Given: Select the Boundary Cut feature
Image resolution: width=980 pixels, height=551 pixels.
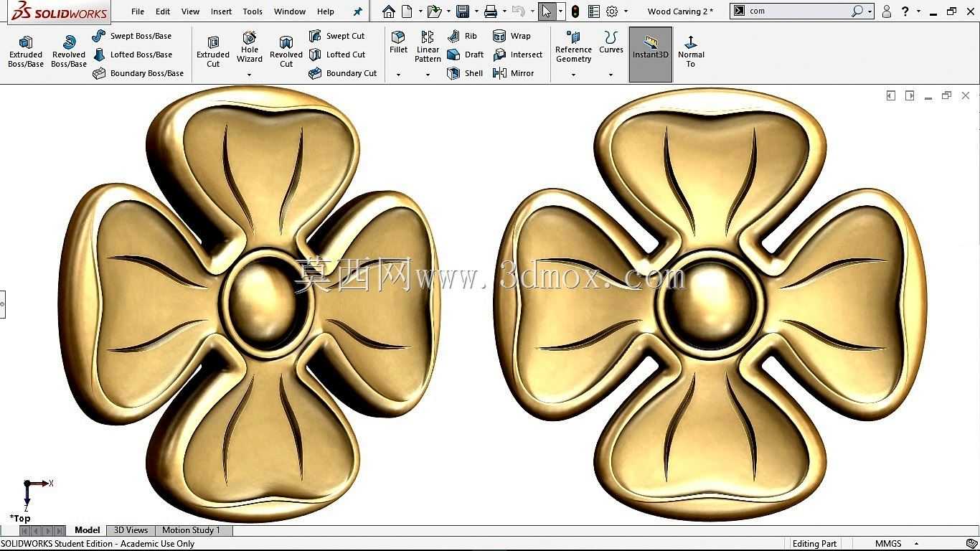Looking at the screenshot, I should tap(342, 73).
